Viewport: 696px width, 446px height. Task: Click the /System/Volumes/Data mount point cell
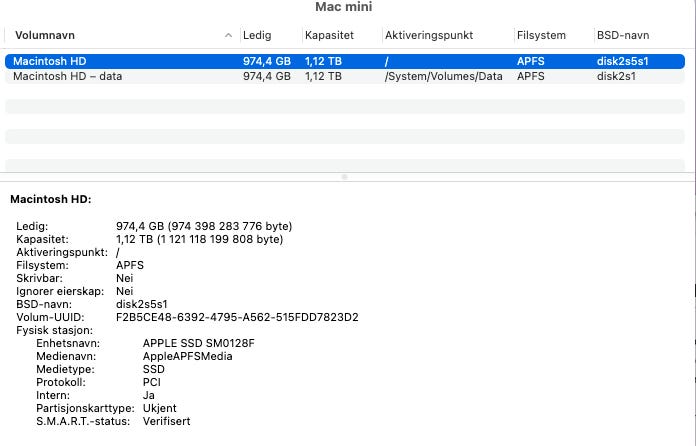tap(443, 76)
